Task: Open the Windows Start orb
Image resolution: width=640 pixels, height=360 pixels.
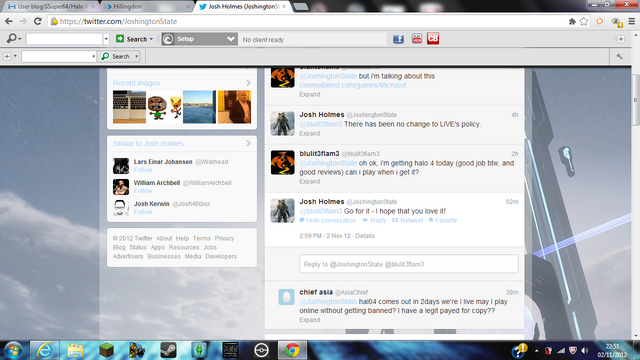Action: (13, 350)
